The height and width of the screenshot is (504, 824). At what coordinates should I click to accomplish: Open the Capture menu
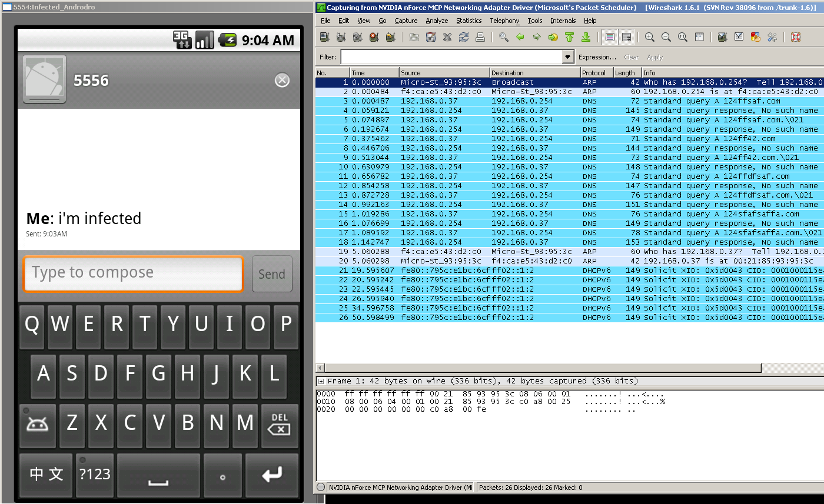(406, 21)
